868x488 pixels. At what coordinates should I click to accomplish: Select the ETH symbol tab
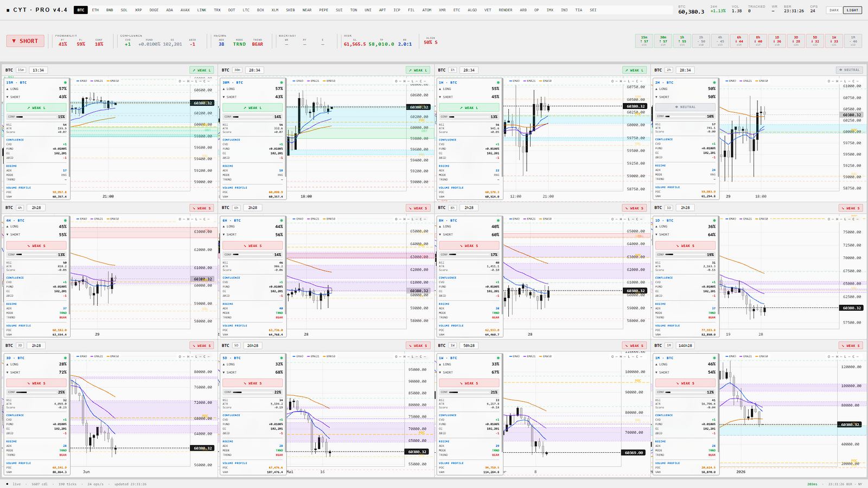95,10
